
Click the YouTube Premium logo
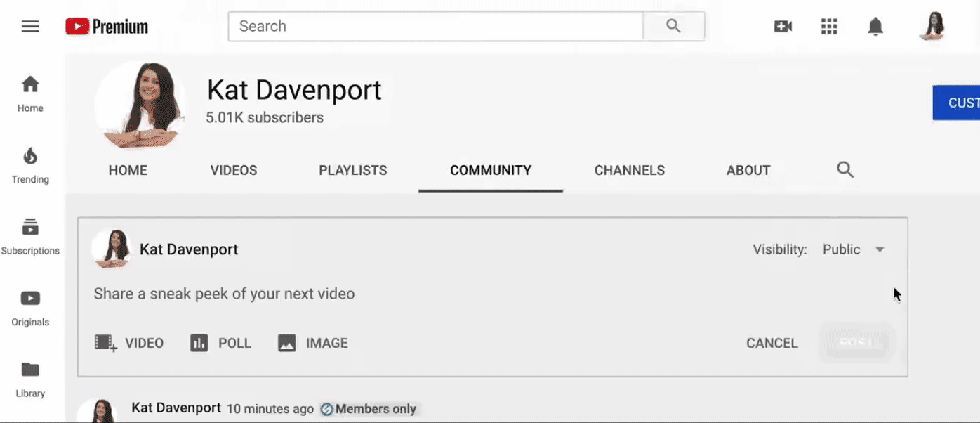(x=105, y=26)
